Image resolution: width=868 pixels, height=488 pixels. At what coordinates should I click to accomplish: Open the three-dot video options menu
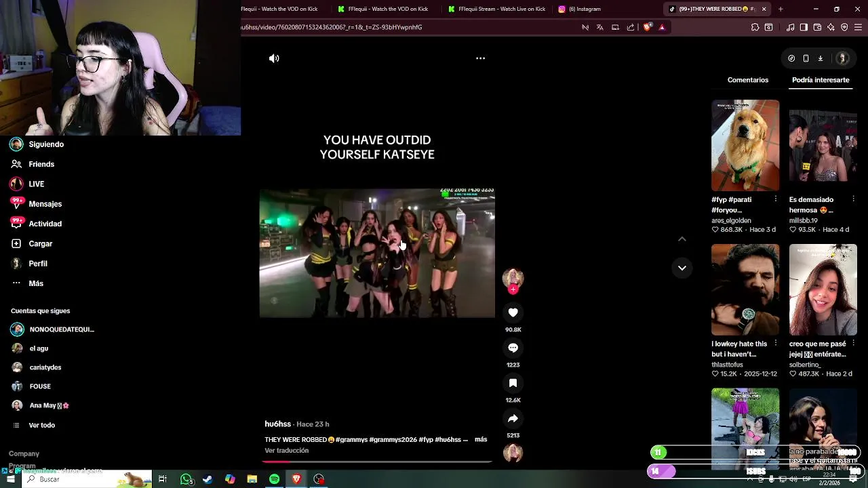(480, 58)
